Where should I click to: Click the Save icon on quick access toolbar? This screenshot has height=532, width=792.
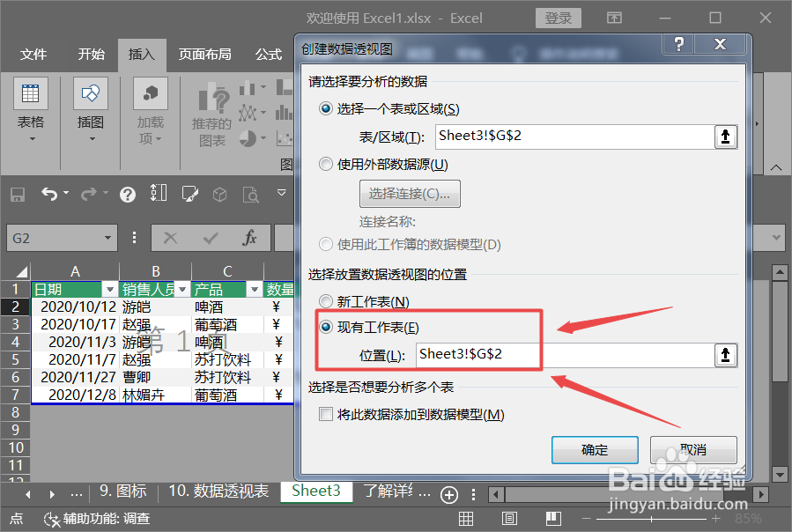pyautogui.click(x=17, y=195)
